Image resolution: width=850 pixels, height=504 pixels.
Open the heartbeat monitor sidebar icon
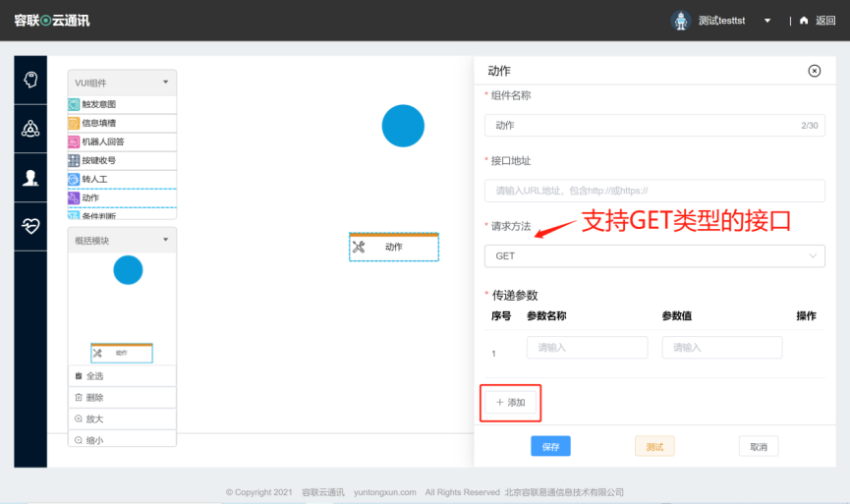point(30,226)
